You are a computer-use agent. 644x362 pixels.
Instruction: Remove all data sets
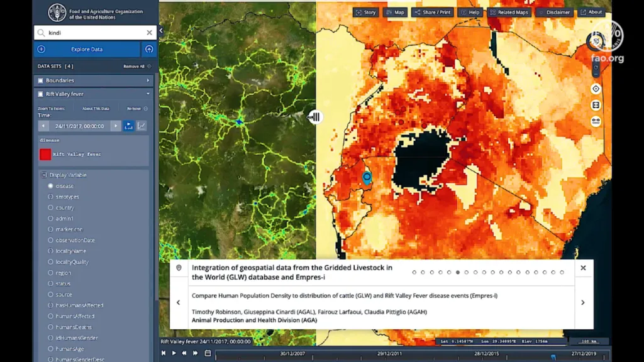coord(136,66)
